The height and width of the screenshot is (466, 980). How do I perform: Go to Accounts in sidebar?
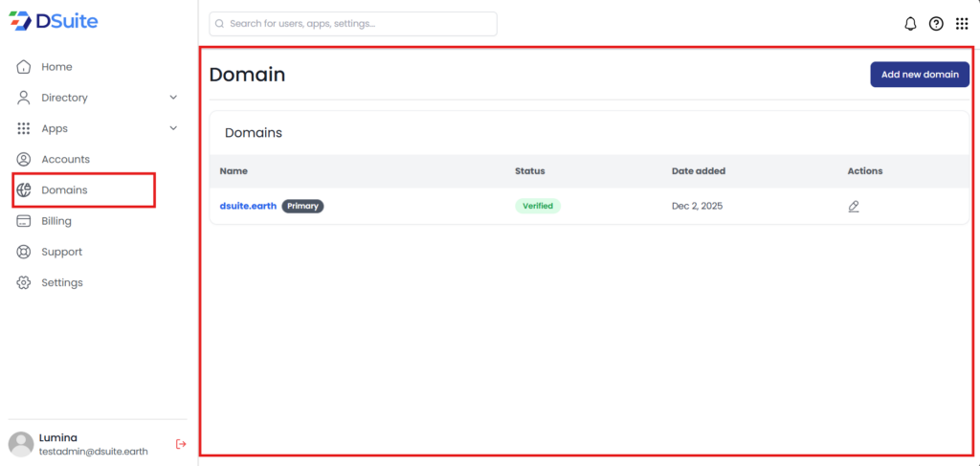65,159
